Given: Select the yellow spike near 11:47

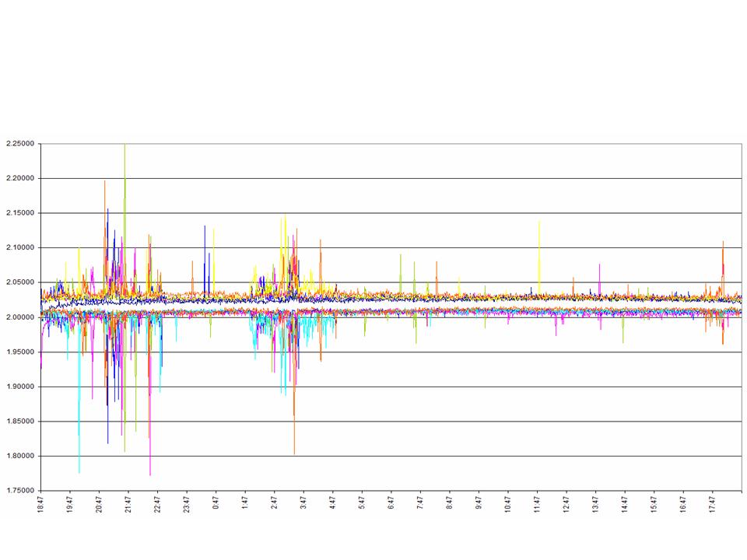Looking at the screenshot, I should point(539,257).
